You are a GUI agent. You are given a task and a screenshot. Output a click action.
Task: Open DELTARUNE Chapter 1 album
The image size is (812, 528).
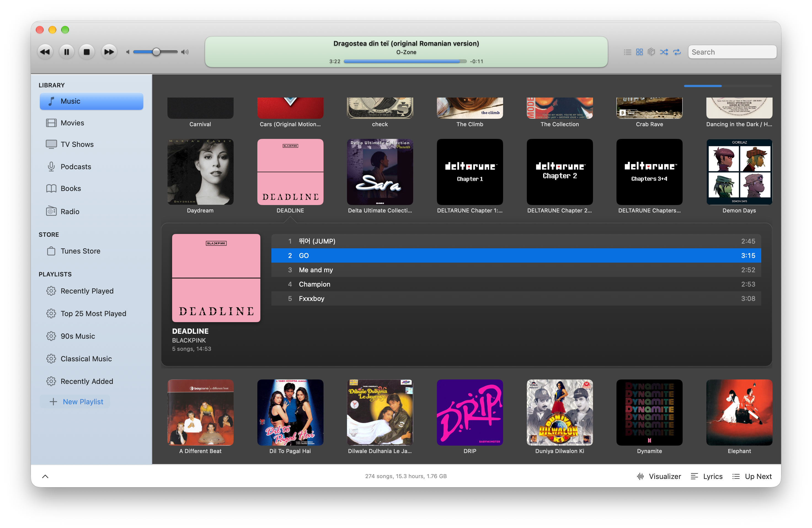(470, 172)
